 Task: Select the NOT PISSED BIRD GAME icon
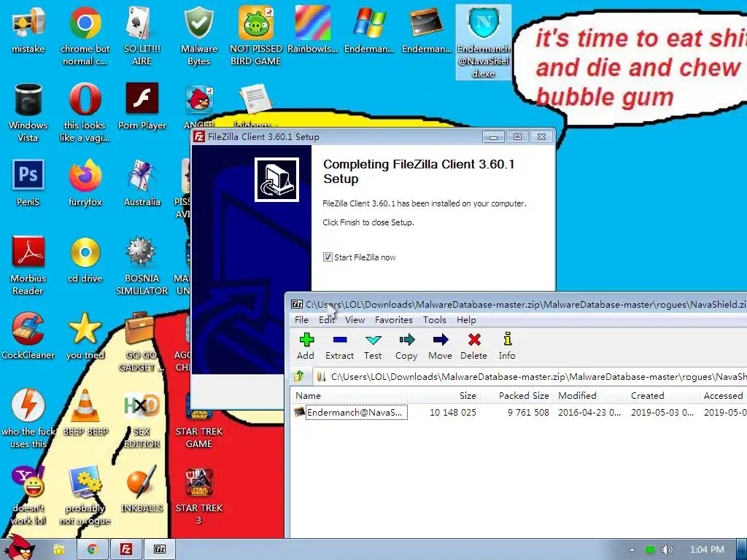[256, 36]
